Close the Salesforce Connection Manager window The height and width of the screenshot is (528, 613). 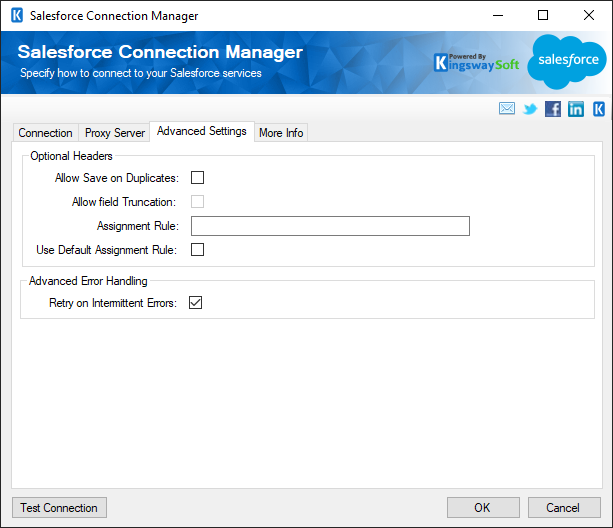pyautogui.click(x=589, y=16)
